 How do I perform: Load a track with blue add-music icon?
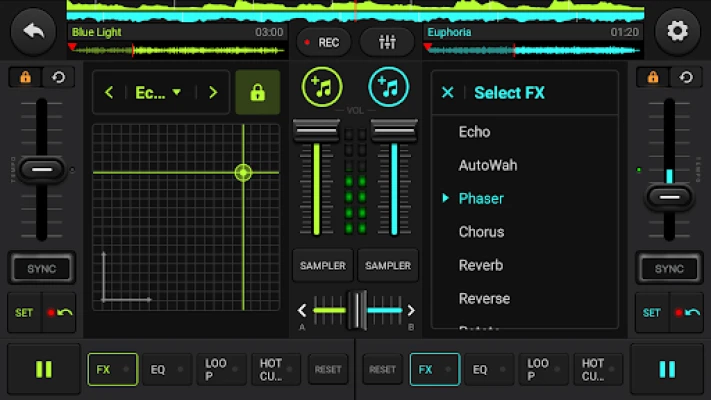(388, 88)
